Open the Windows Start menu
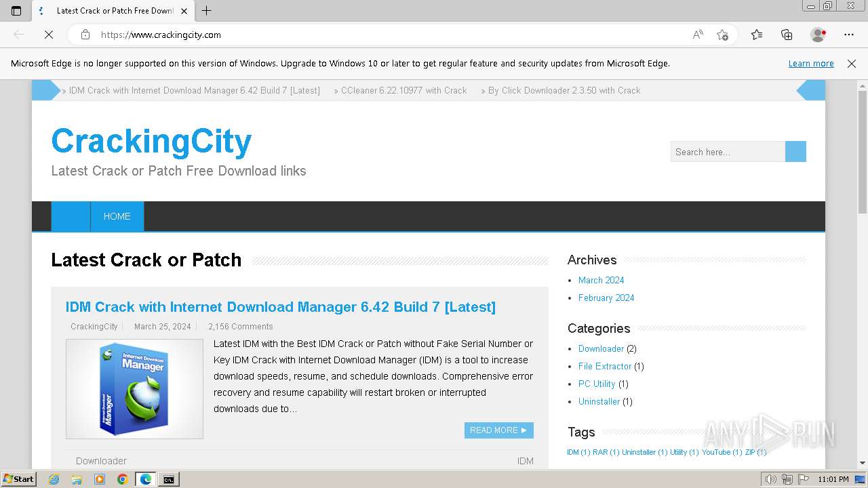The image size is (868, 488). [x=19, y=479]
